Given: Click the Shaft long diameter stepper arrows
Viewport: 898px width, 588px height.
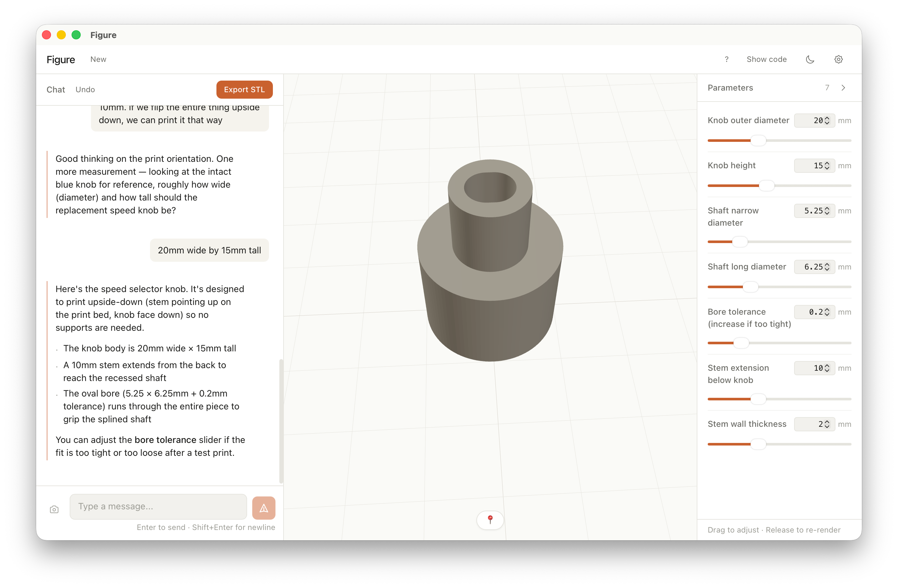Looking at the screenshot, I should 827,267.
